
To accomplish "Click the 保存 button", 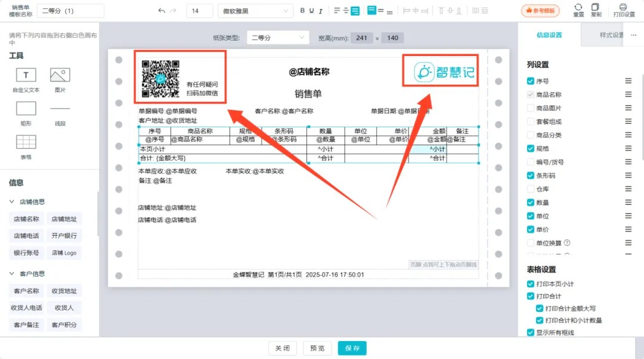I will pos(352,348).
